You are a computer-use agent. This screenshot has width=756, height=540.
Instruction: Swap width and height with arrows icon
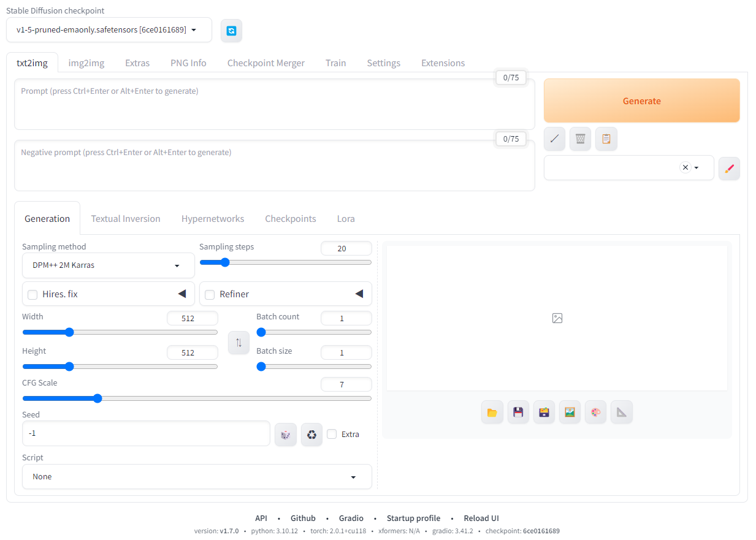coord(239,343)
